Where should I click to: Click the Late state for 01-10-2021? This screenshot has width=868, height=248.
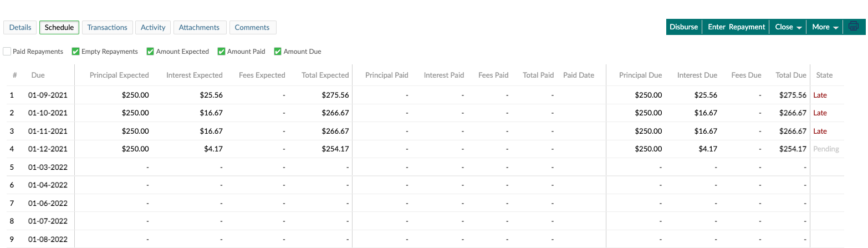tap(820, 113)
